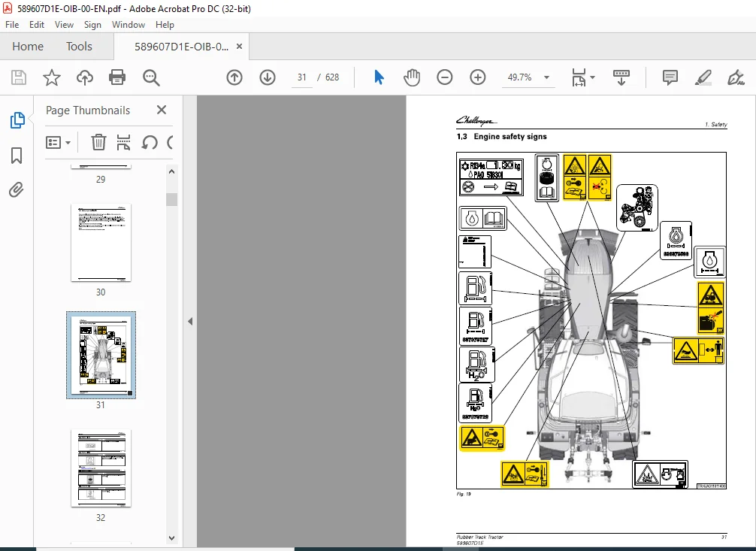Switch to the Tools tab
Image resolution: width=756 pixels, height=551 pixels.
[x=79, y=47]
